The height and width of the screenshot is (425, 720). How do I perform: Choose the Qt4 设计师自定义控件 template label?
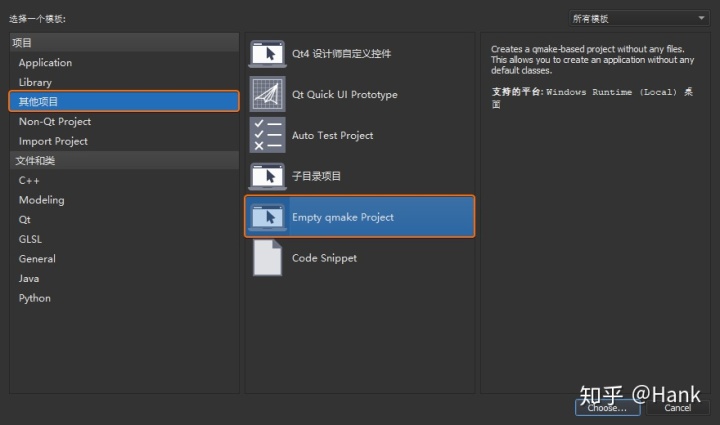(x=341, y=54)
